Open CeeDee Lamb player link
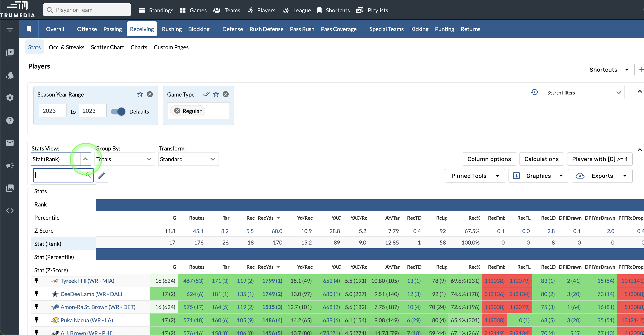Viewport: 644px width, 335px height. pos(91,294)
